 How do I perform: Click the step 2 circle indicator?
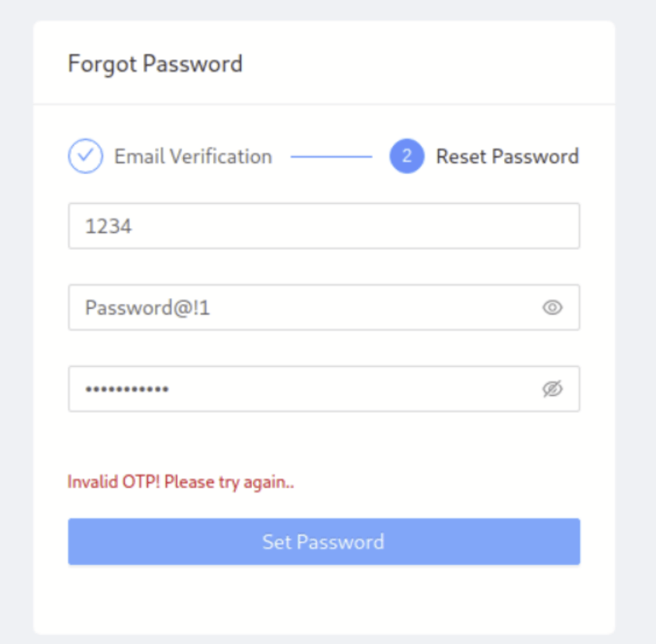pos(406,156)
